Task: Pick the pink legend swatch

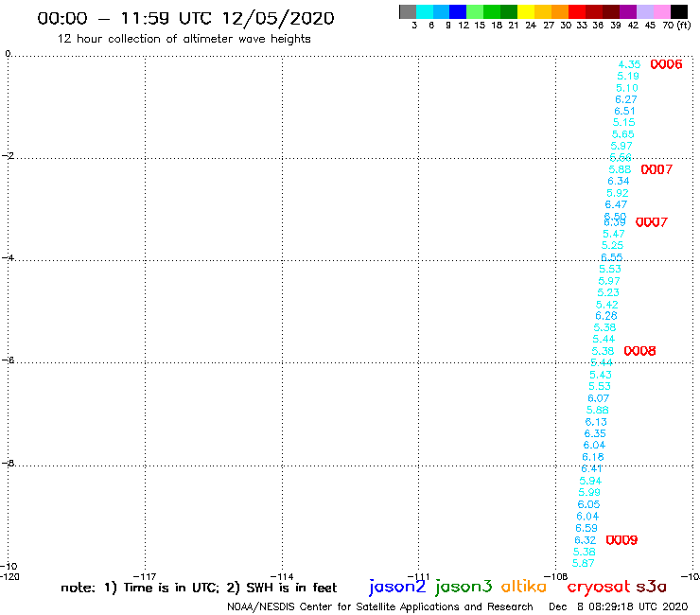Action: tap(662, 12)
